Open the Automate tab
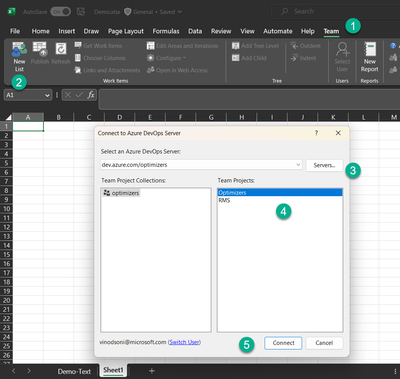The width and height of the screenshot is (400, 379). (x=278, y=31)
